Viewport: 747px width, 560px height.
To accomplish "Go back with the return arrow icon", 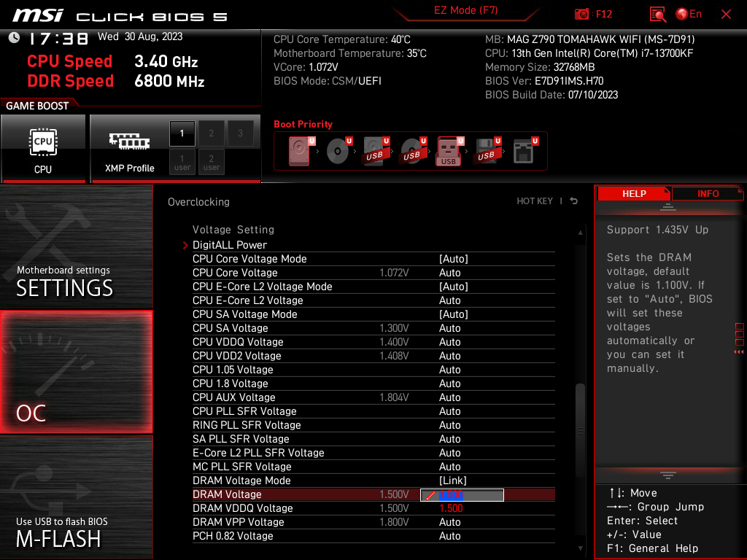I will point(574,201).
